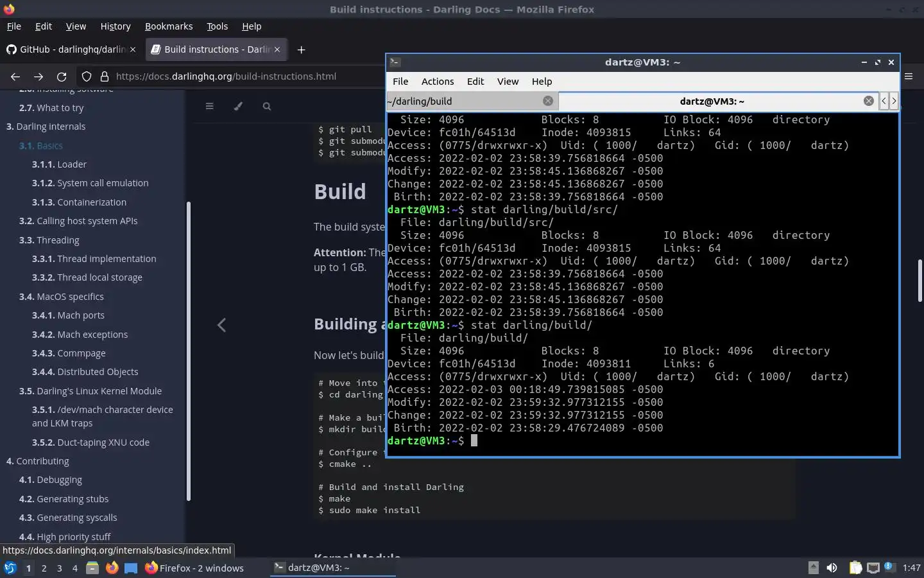This screenshot has height=578, width=924.
Task: Open 3.3.2. Thread local storage link
Action: 87,277
